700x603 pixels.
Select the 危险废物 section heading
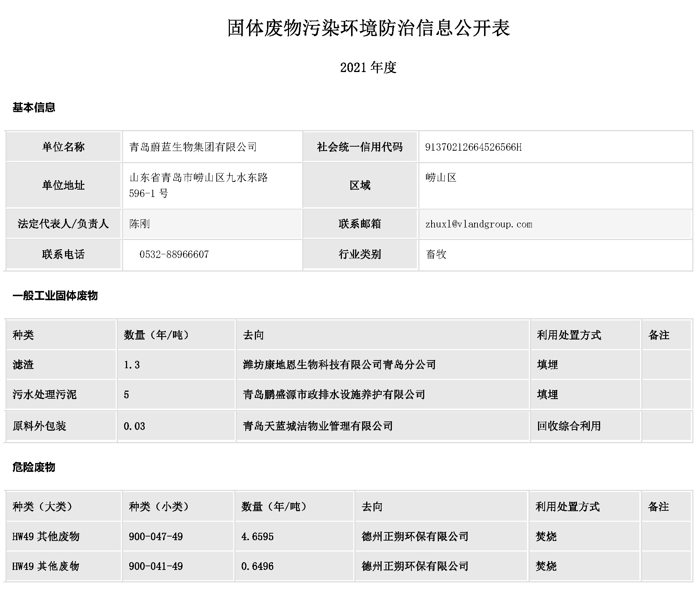[x=34, y=467]
